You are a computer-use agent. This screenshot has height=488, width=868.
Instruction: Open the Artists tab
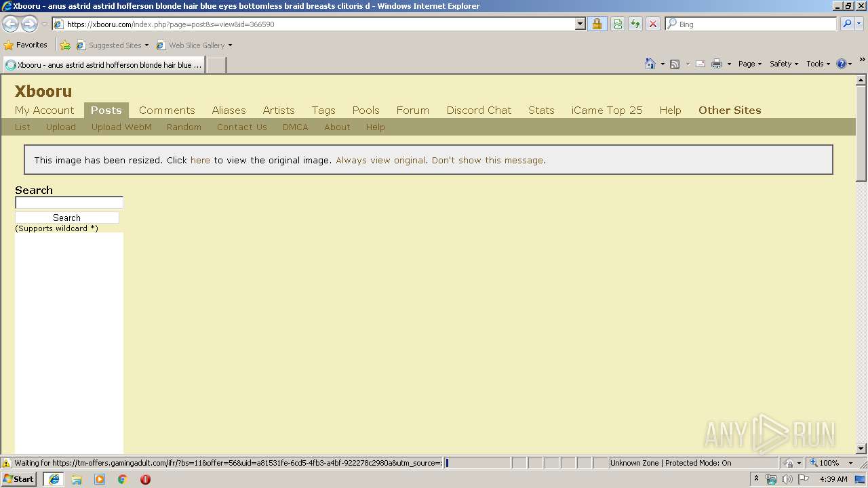click(x=279, y=110)
